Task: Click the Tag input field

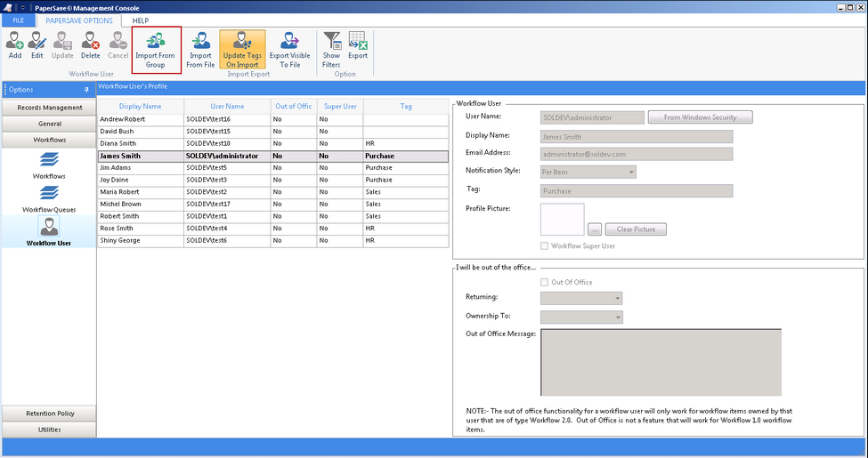Action: 637,191
